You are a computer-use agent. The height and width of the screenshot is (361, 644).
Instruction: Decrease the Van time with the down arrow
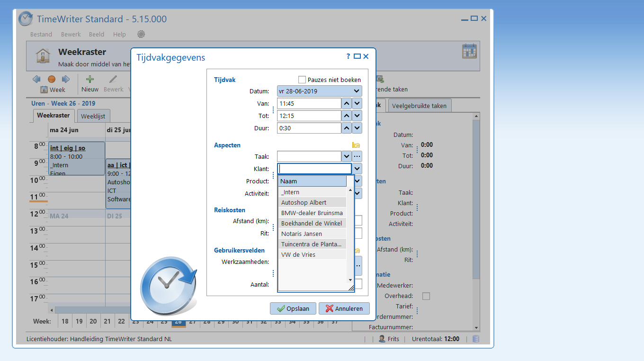tap(357, 103)
